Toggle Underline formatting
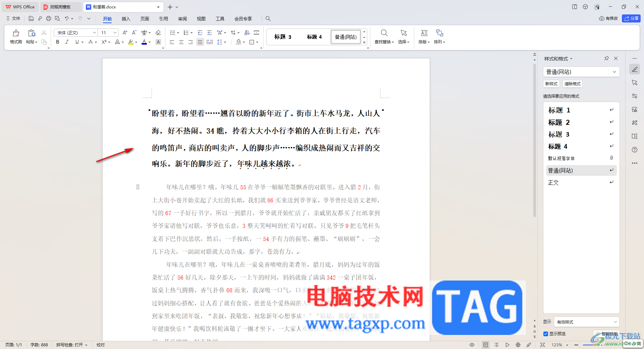The width and height of the screenshot is (644, 349). coord(77,42)
